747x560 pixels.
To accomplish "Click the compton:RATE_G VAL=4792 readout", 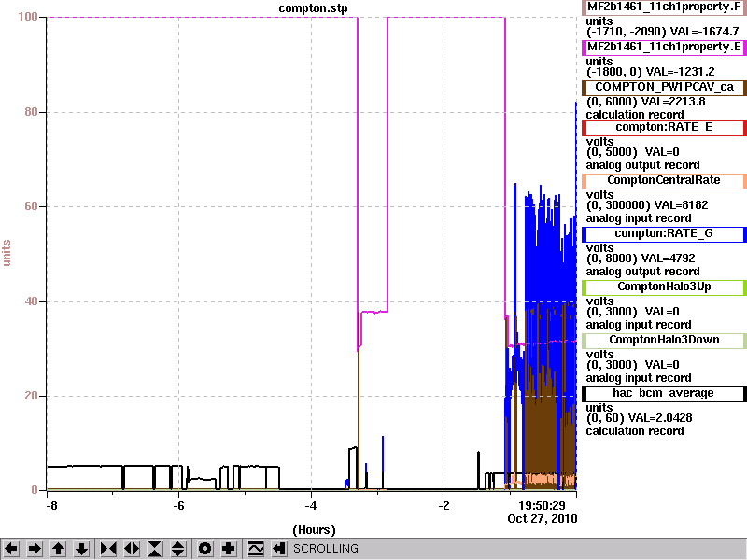I will tap(641, 259).
